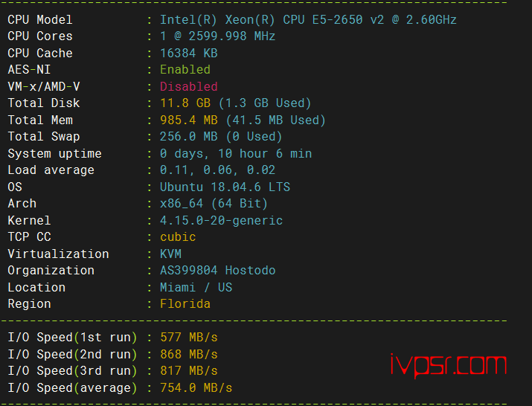Click the 'Arch' label
Image resolution: width=532 pixels, height=406 pixels.
coord(22,204)
